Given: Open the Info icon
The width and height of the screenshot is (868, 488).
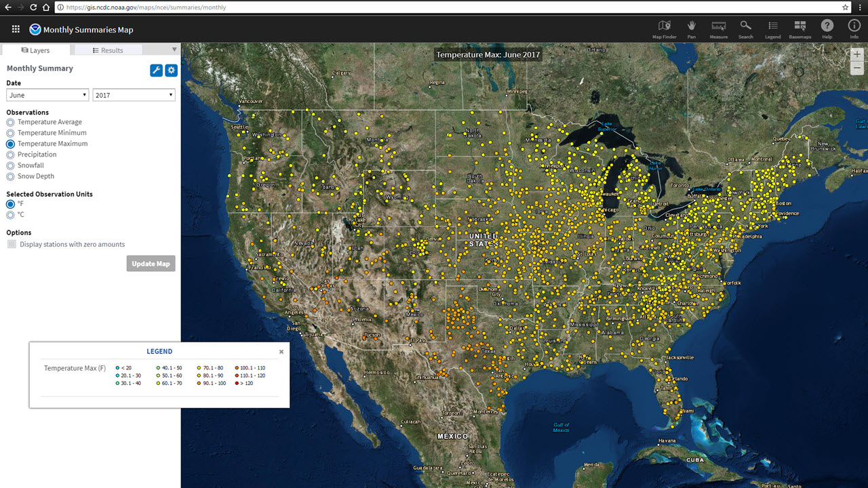Looking at the screenshot, I should click(854, 28).
